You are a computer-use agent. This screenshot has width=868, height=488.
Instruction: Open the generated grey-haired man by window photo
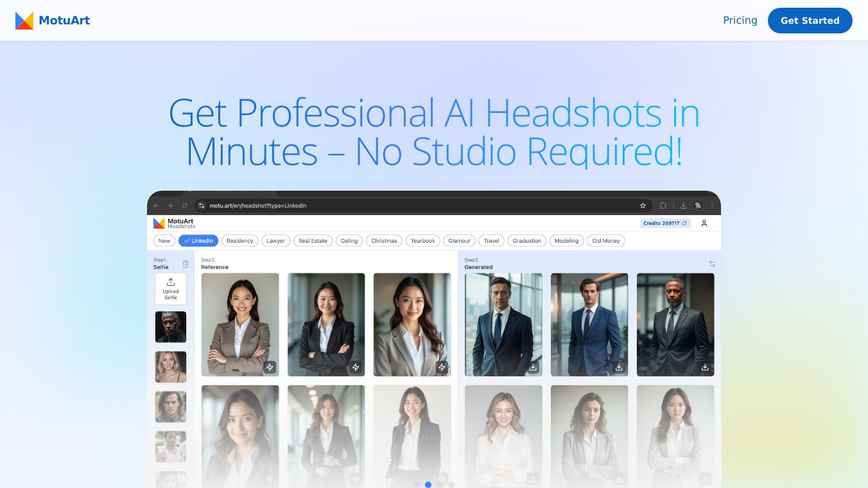503,324
